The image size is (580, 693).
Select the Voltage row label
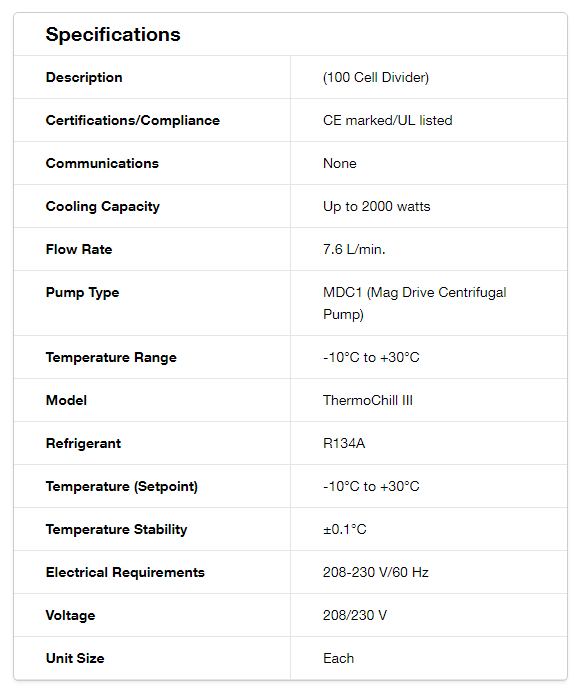[x=70, y=615]
